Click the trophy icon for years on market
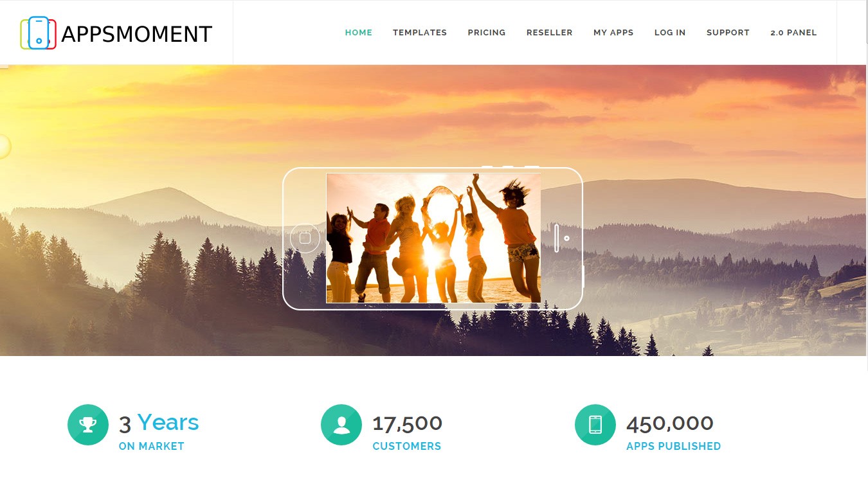The image size is (868, 482). 88,425
